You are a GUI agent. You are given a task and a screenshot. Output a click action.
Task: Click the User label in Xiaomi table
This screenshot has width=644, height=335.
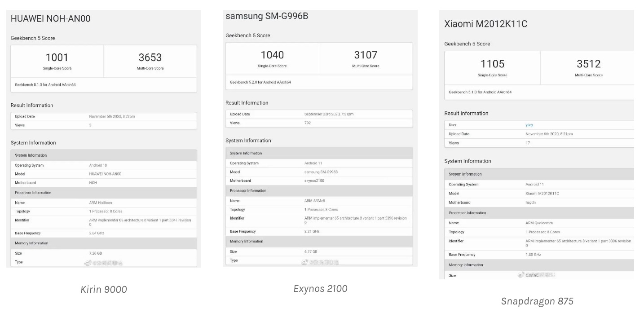click(452, 125)
